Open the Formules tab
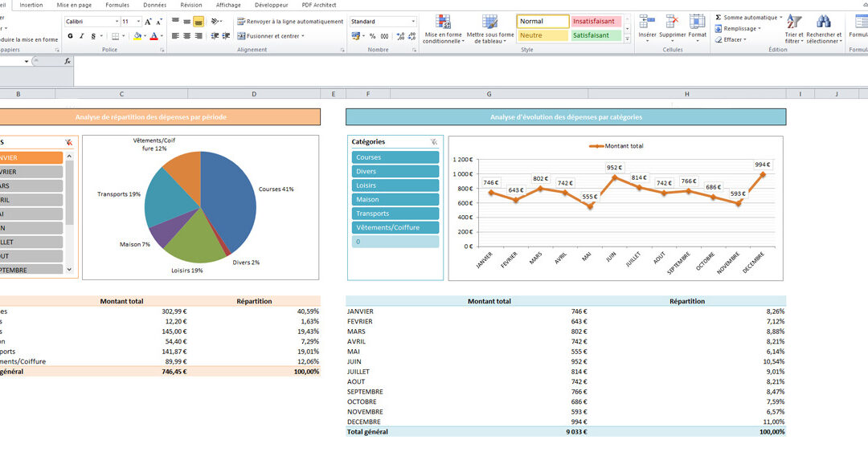 (117, 5)
